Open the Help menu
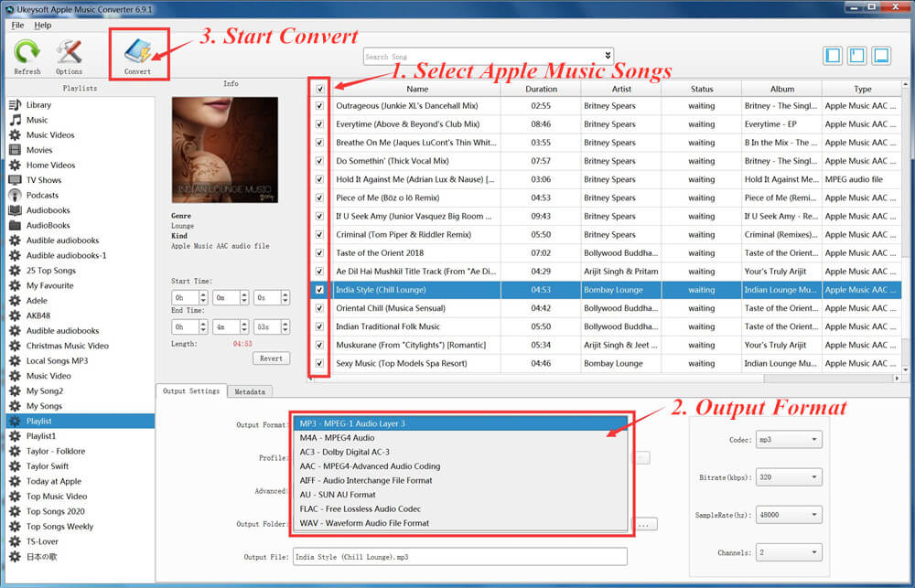The height and width of the screenshot is (588, 915). [43, 25]
